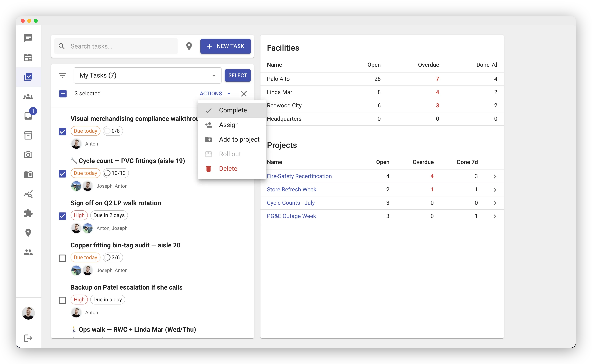The height and width of the screenshot is (364, 592).
Task: Open the archive box sidebar icon
Action: (28, 136)
